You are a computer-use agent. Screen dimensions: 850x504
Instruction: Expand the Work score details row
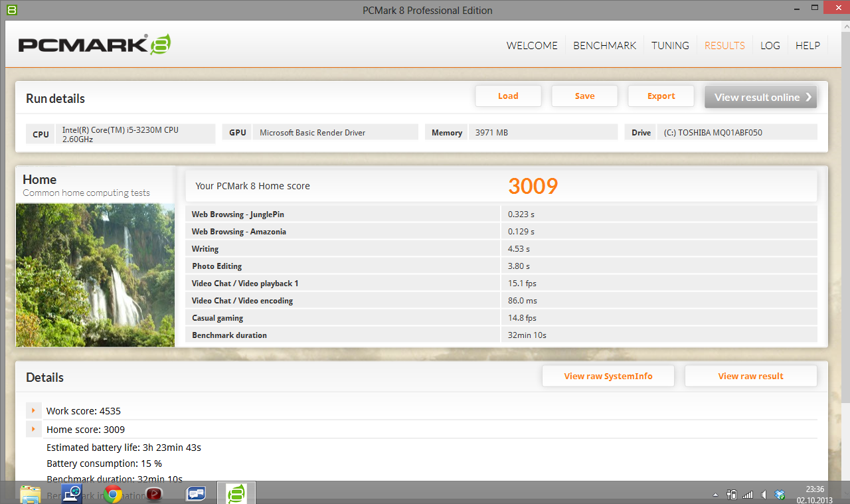(x=33, y=410)
